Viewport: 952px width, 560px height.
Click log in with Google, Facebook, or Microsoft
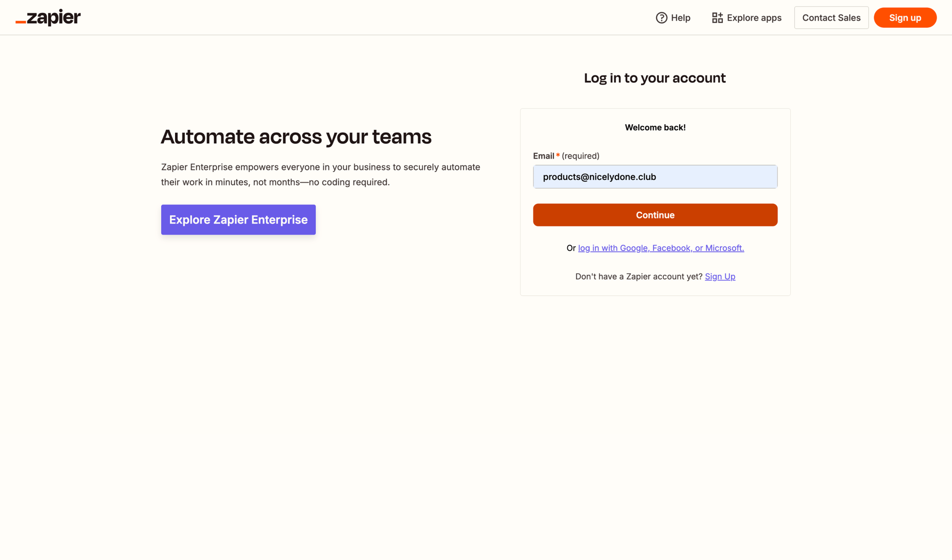pos(661,248)
